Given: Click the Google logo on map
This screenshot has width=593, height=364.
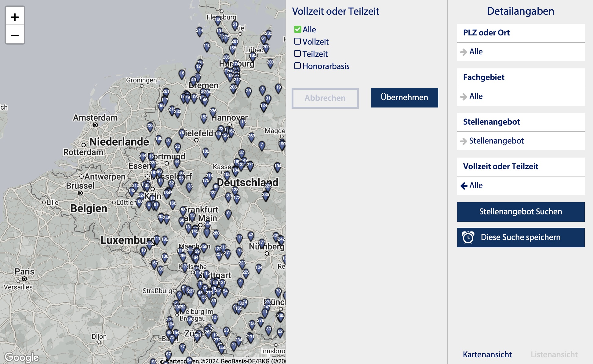Looking at the screenshot, I should click(x=22, y=357).
